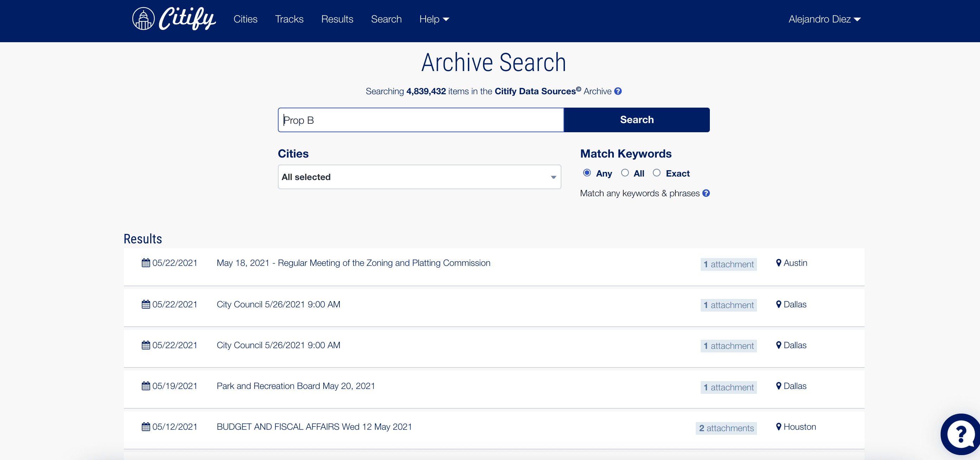
Task: Click 2 attachments badge in Houston row
Action: pyautogui.click(x=726, y=428)
